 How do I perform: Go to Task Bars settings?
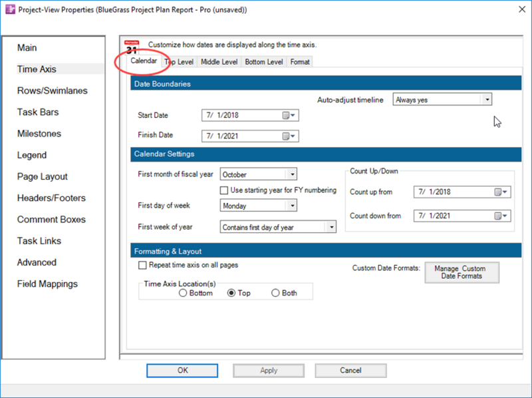[38, 112]
